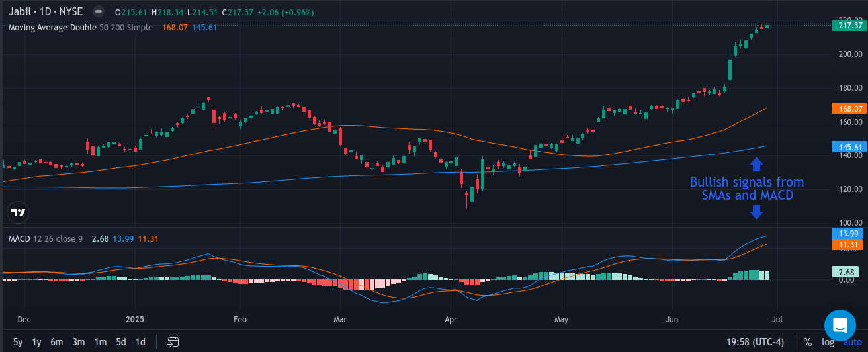Viewport: 868px width, 352px height.
Task: Toggle percent scale mode
Action: pyautogui.click(x=808, y=342)
